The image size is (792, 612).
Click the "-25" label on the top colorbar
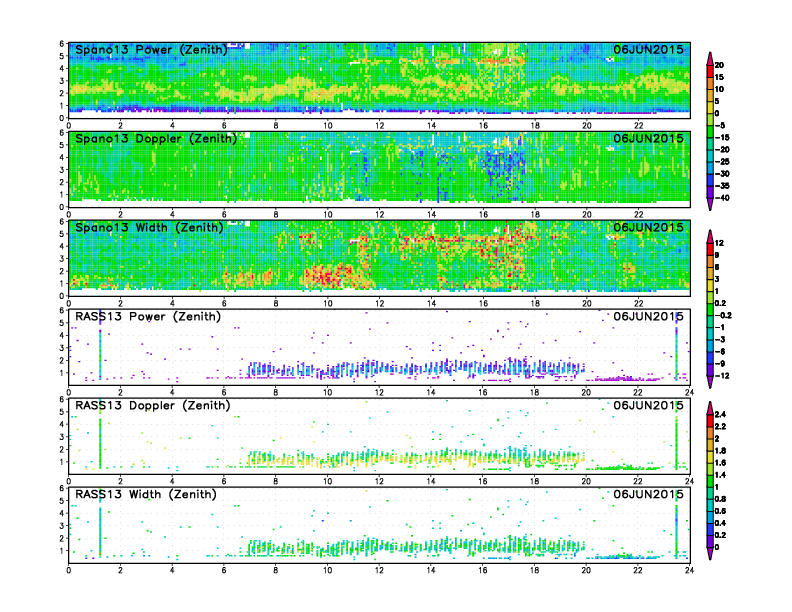(722, 162)
